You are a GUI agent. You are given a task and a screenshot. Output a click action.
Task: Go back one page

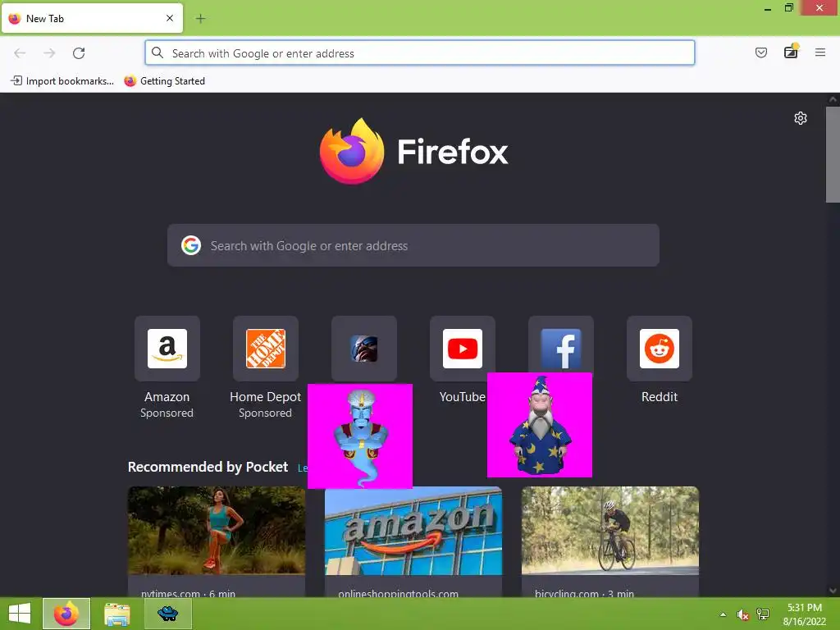[20, 53]
